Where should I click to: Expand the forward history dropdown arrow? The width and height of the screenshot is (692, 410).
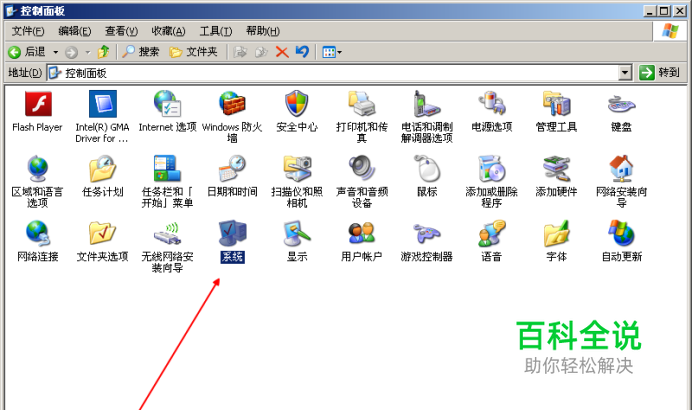point(87,52)
